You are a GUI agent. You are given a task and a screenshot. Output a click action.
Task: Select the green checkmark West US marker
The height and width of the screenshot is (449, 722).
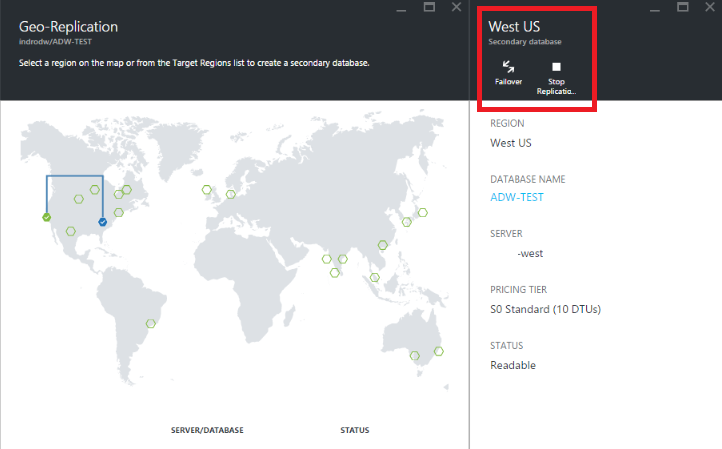point(47,217)
